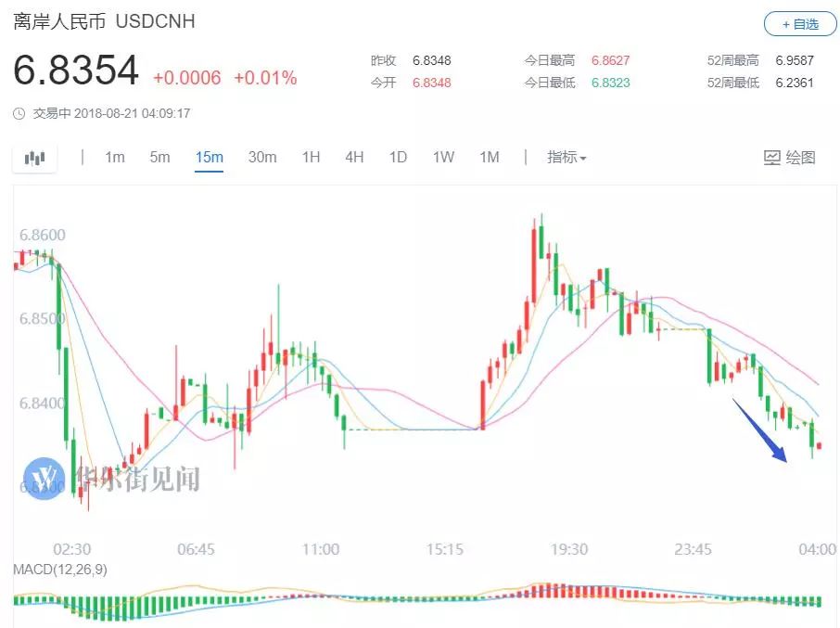Expand the 指标 indicators dropdown
Viewport: 840px width, 628px height.
pyautogui.click(x=566, y=157)
